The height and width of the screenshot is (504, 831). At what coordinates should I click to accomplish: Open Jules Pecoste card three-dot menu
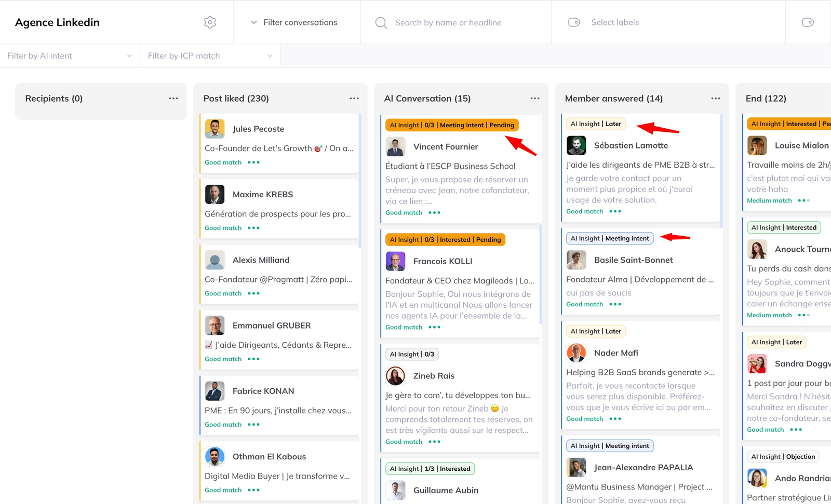tap(253, 162)
